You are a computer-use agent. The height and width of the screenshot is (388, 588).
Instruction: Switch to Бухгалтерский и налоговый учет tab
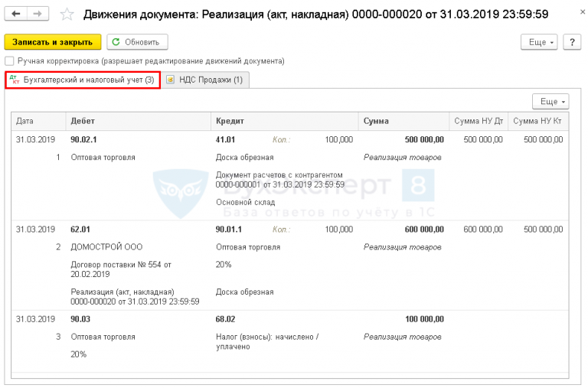coord(83,80)
